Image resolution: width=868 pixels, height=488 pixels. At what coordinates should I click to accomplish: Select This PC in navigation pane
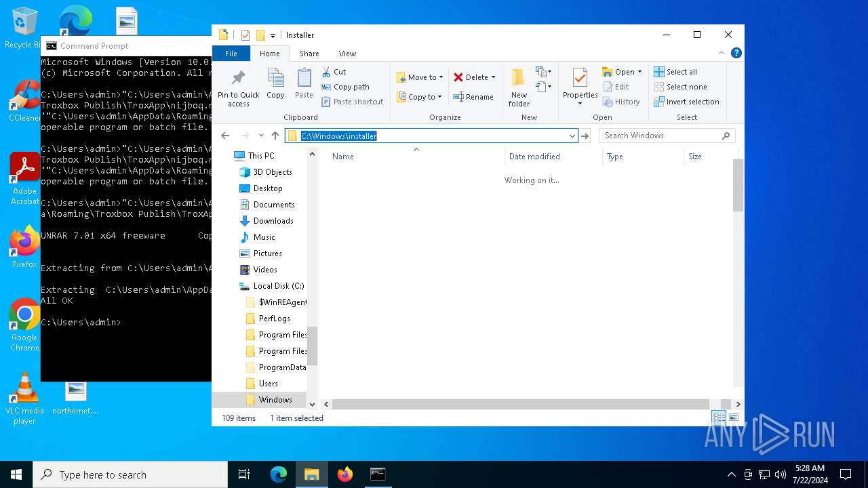(261, 156)
